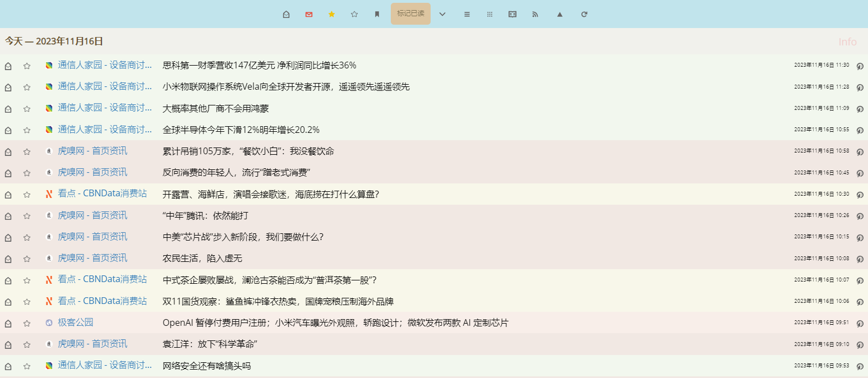Viewport: 868px width, 378px height.
Task: Filter favorites with yellow star toolbar icon
Action: click(x=331, y=14)
